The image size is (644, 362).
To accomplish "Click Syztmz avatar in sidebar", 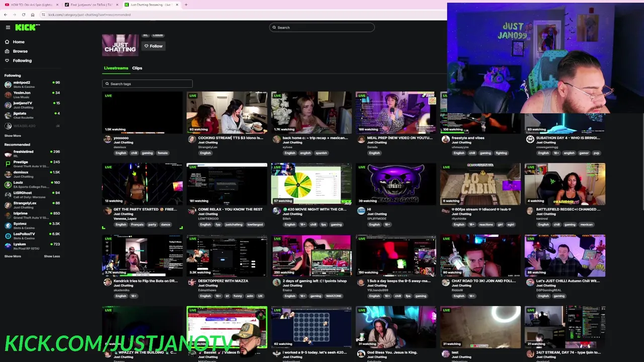I will coord(8,225).
